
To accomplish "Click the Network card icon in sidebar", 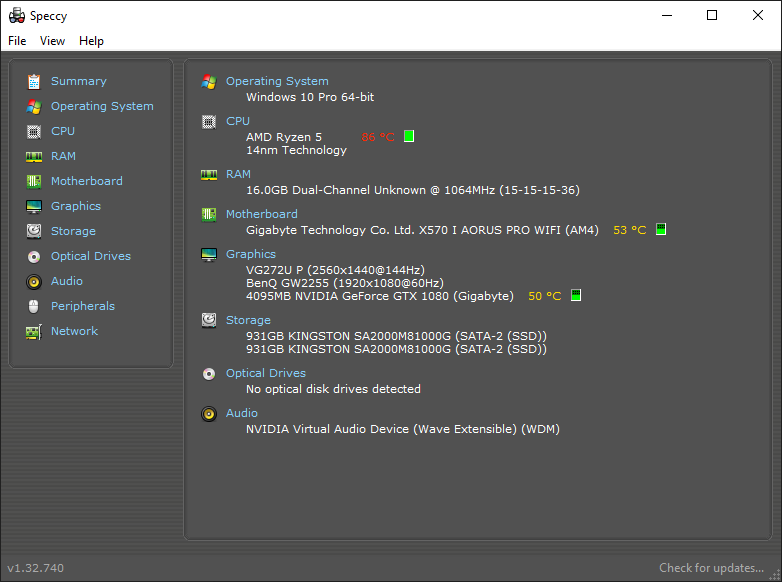I will pyautogui.click(x=34, y=332).
